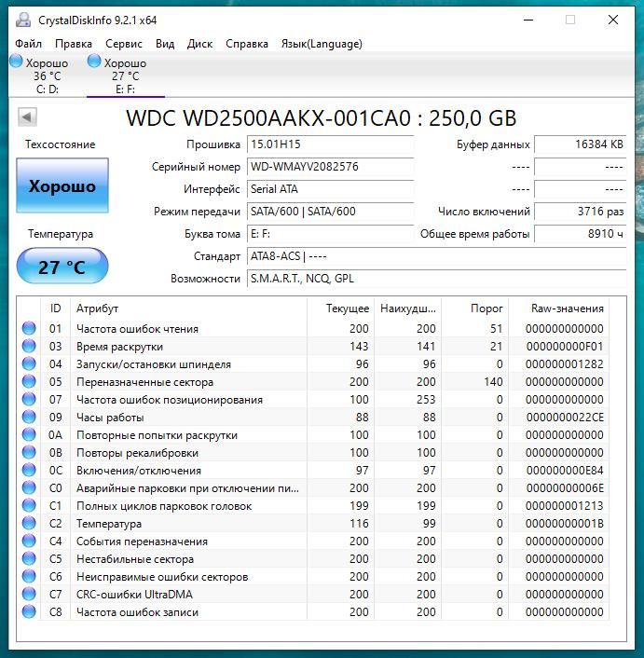Select row Время раскрутки
The image size is (644, 658).
click(x=312, y=346)
